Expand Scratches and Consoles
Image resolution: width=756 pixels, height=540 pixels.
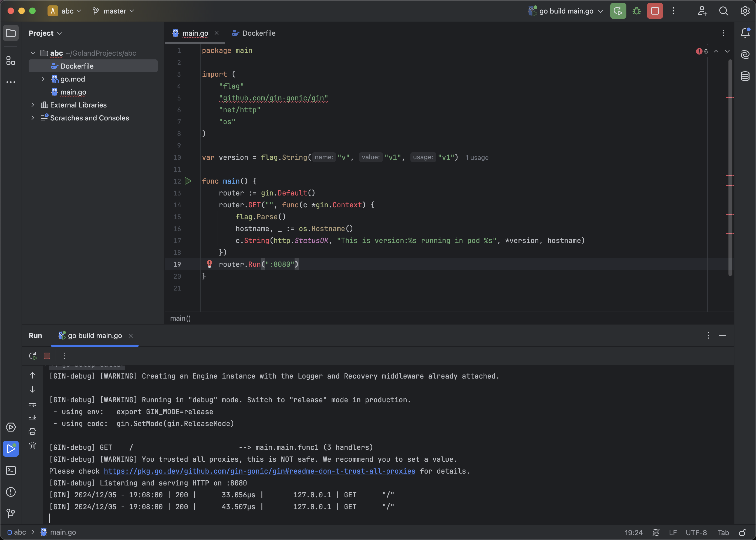click(33, 118)
